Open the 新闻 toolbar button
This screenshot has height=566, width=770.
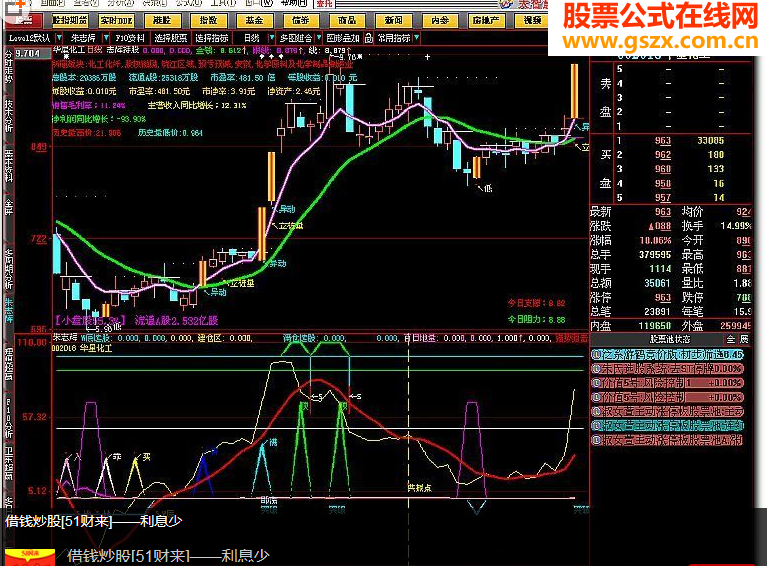click(x=393, y=21)
